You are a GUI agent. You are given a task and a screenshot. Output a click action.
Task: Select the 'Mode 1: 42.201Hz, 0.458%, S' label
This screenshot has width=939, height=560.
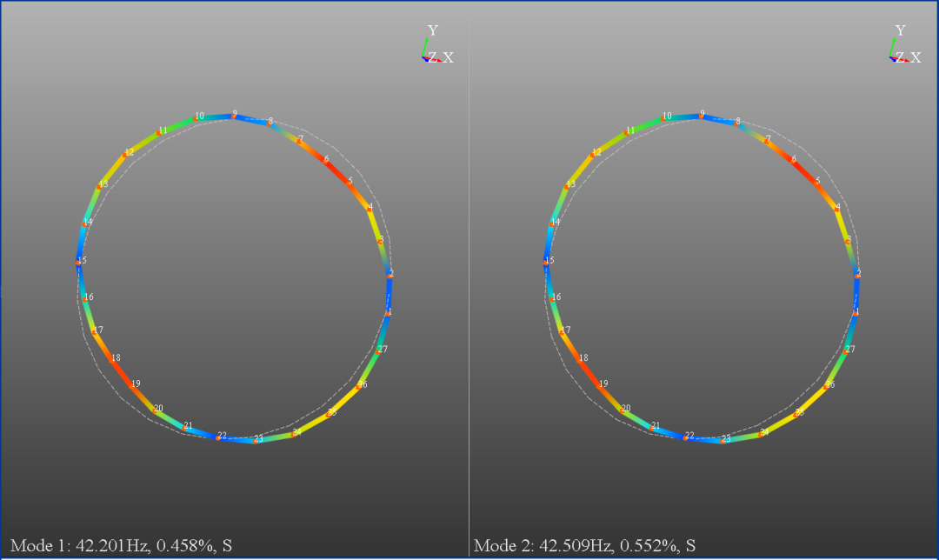click(x=121, y=545)
